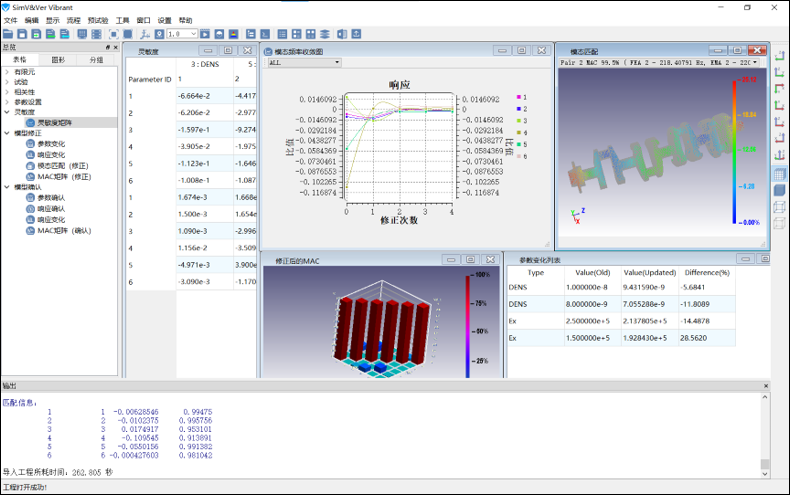Viewport: 790px width, 495px height.
Task: Expand the 相关性 tree node
Action: (7, 92)
